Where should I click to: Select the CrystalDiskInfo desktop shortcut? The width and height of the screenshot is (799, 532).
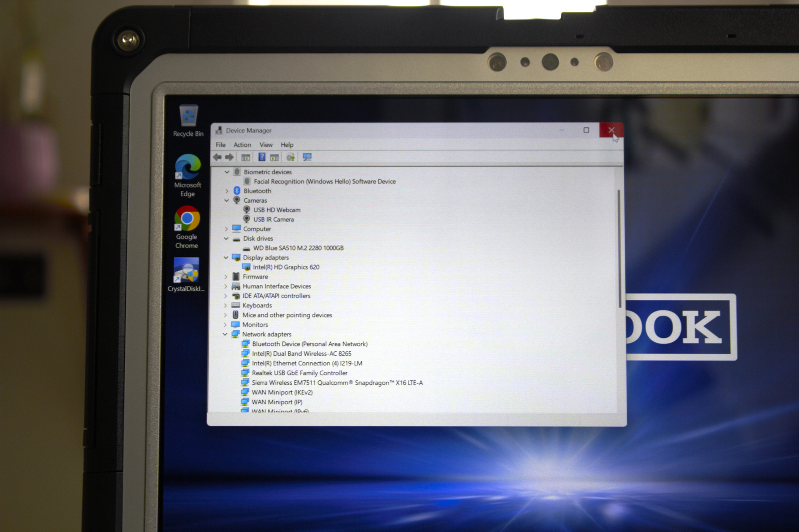pos(186,274)
